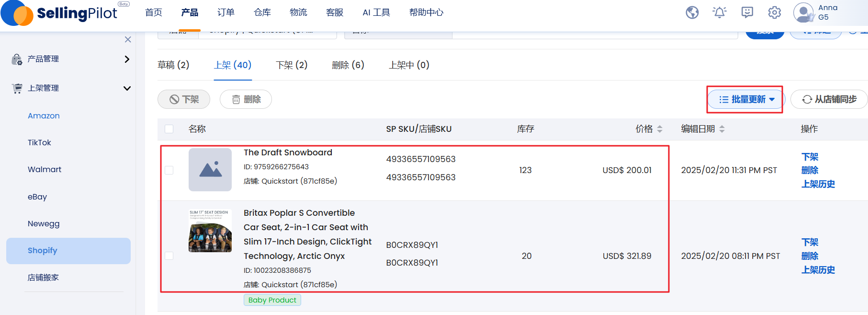Click 删除 for Britax Poplar car seat

(x=810, y=256)
